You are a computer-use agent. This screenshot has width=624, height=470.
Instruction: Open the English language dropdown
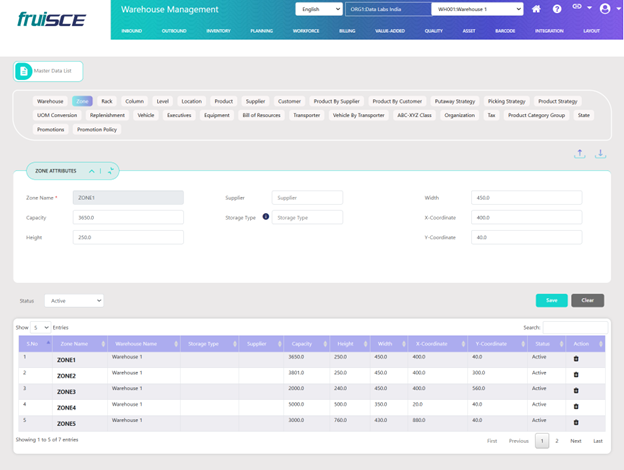318,9
